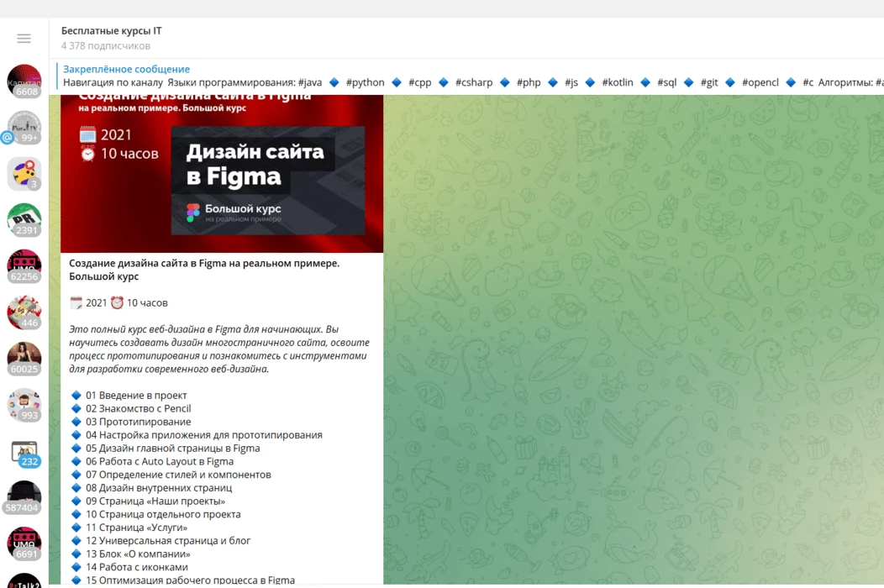Viewport: 884px width, 588px height.
Task: Click '07 Определение стилей и компонентов'
Action: click(178, 475)
